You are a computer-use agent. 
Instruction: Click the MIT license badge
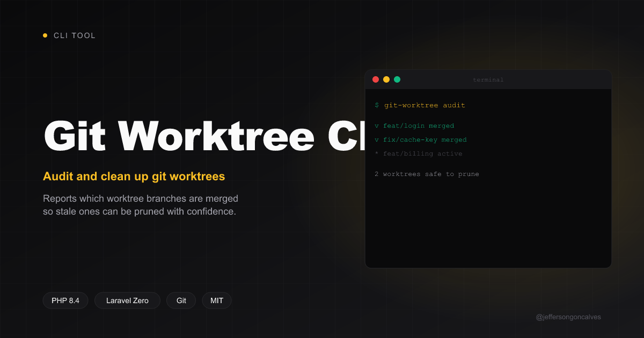coord(216,300)
